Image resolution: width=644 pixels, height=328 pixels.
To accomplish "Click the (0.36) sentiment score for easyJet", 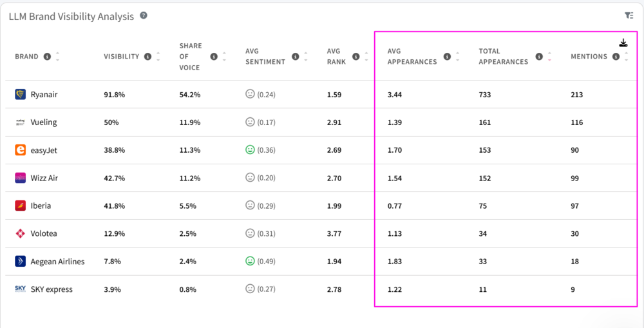I will (266, 150).
